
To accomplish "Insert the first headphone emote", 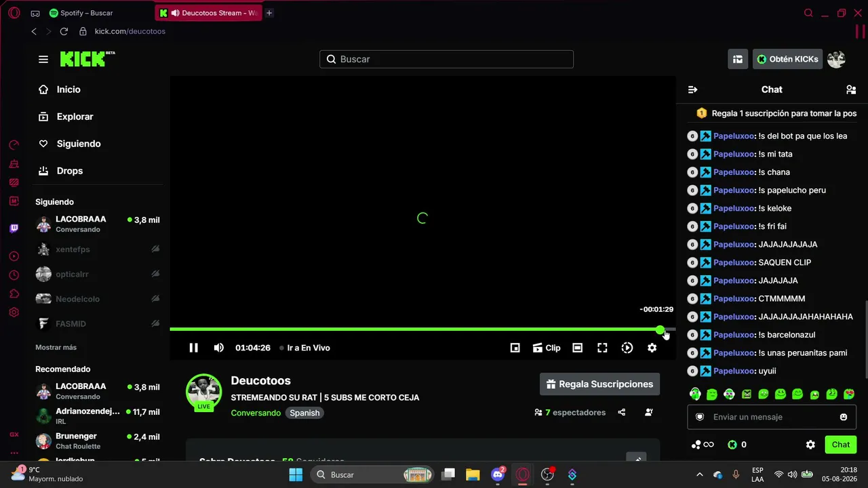I will pos(694,394).
